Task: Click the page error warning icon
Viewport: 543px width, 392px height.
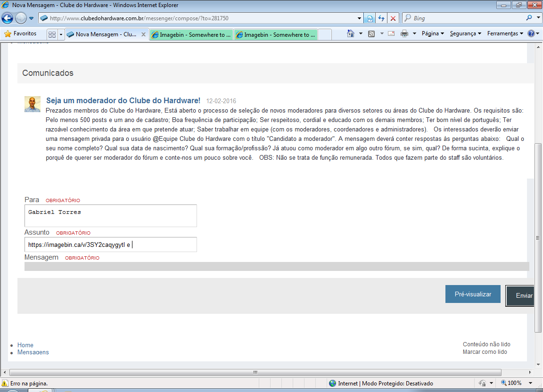Action: click(x=5, y=384)
